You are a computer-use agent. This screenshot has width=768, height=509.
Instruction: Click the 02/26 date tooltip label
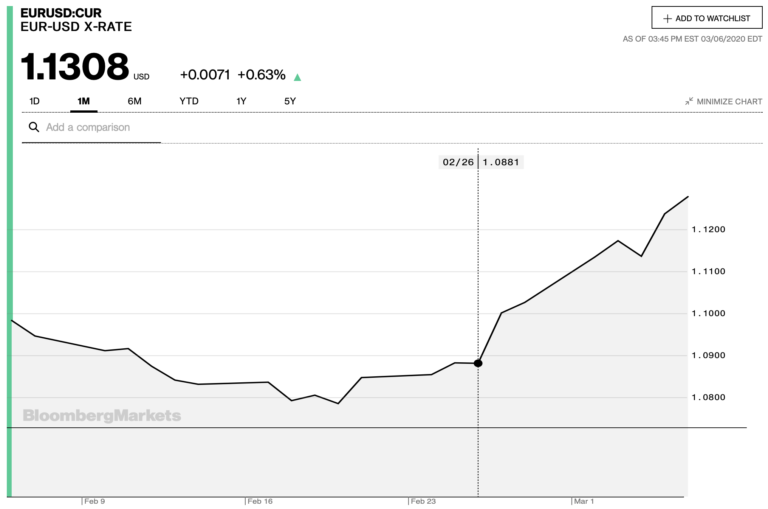click(457, 162)
